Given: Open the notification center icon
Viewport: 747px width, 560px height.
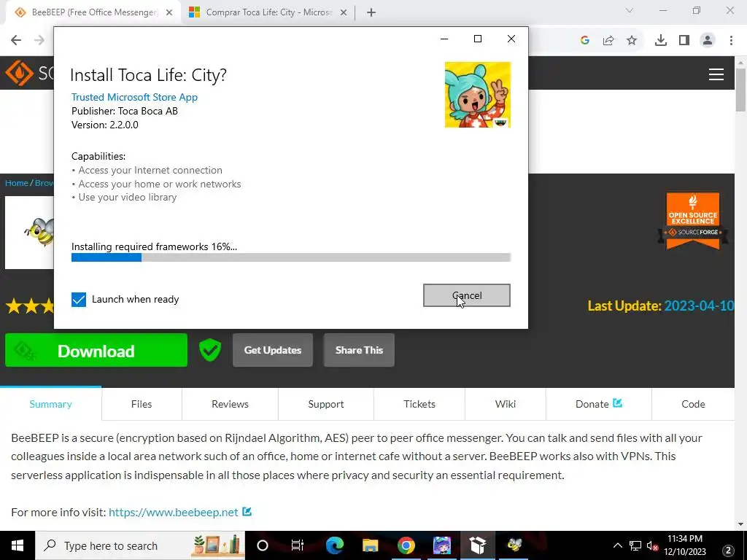Looking at the screenshot, I should tap(729, 551).
